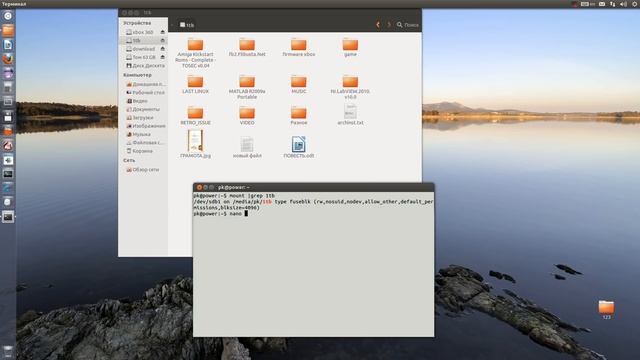The width and height of the screenshot is (640, 360).
Task: Open the Ubuntu Dash home launcher
Action: (x=8, y=16)
